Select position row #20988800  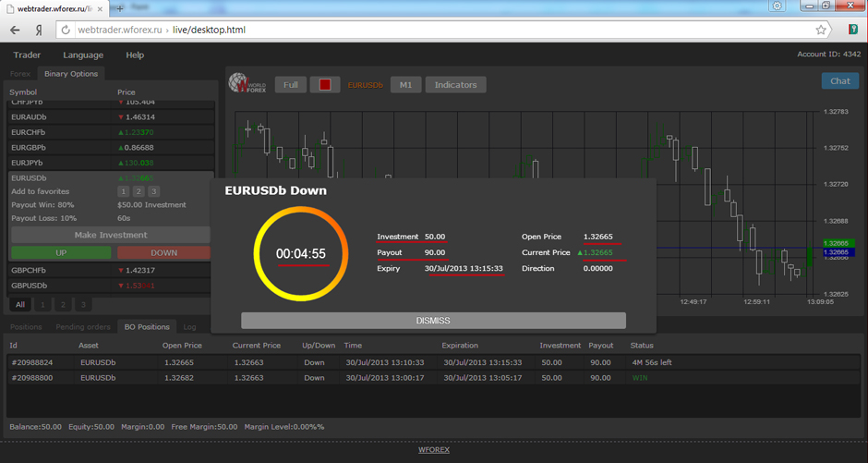(433, 378)
